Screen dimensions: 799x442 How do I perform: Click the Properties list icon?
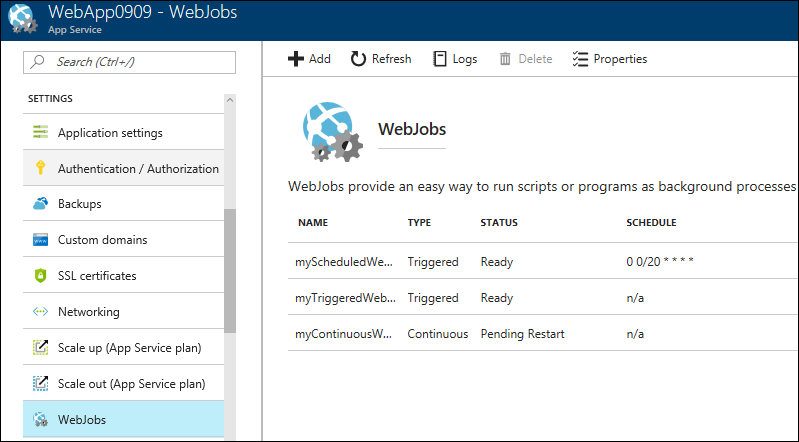580,59
